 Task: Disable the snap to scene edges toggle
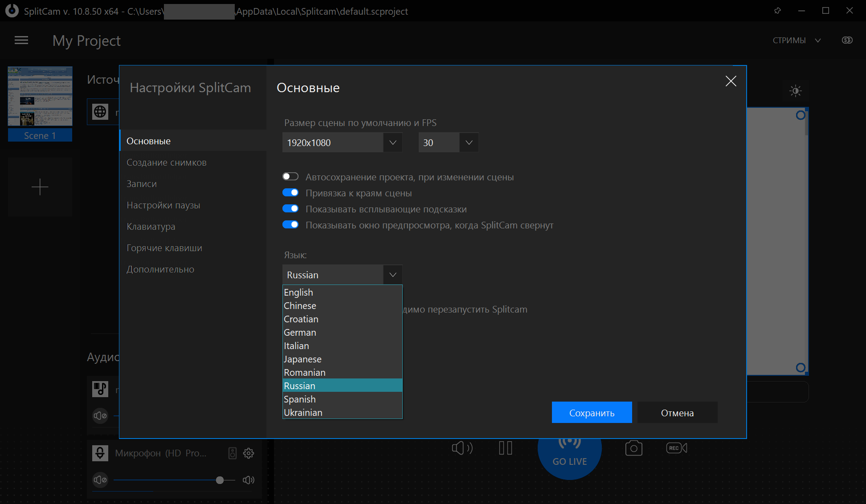290,193
